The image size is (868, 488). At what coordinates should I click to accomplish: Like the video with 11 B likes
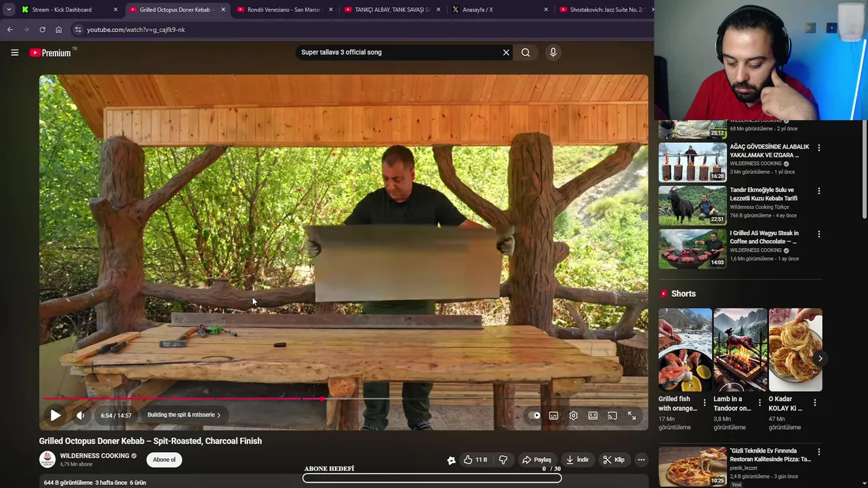click(x=475, y=460)
